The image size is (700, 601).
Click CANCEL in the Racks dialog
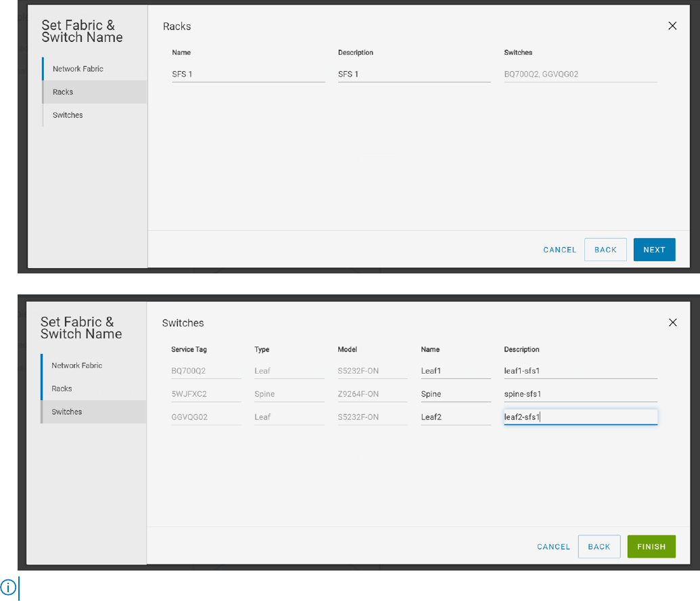pos(559,250)
